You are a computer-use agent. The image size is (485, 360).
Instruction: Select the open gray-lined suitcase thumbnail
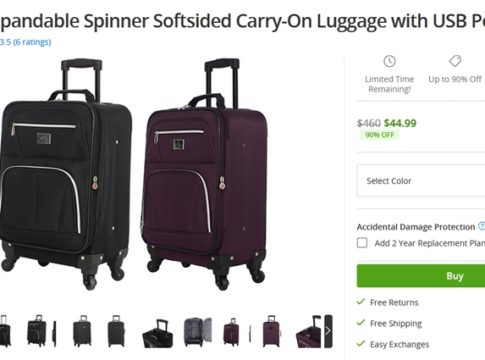[198, 331]
